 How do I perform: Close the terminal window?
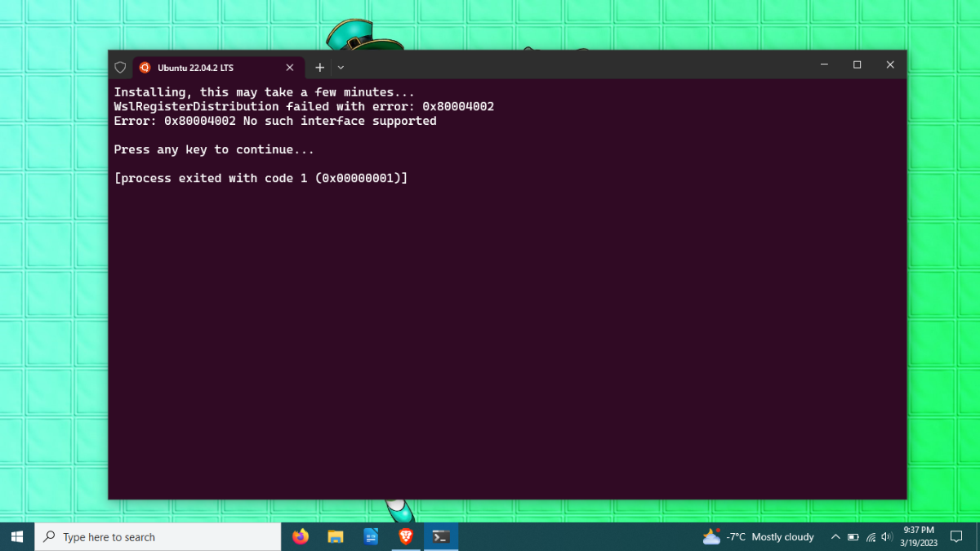(890, 64)
